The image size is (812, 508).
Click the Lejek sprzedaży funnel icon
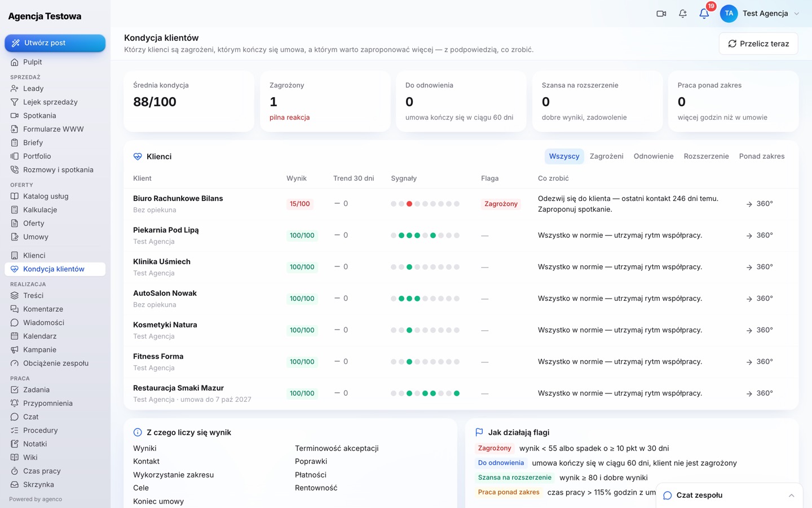pos(15,102)
